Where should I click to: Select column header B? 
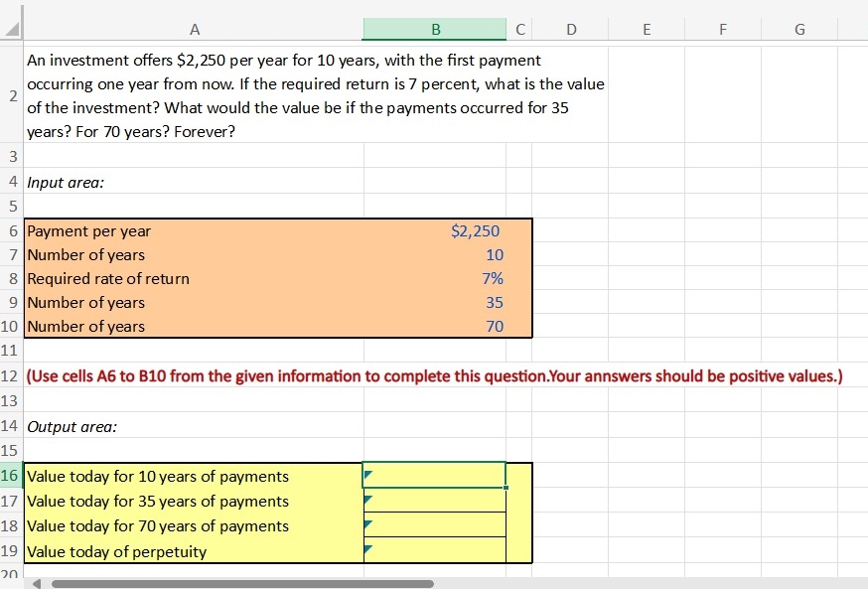(x=434, y=29)
